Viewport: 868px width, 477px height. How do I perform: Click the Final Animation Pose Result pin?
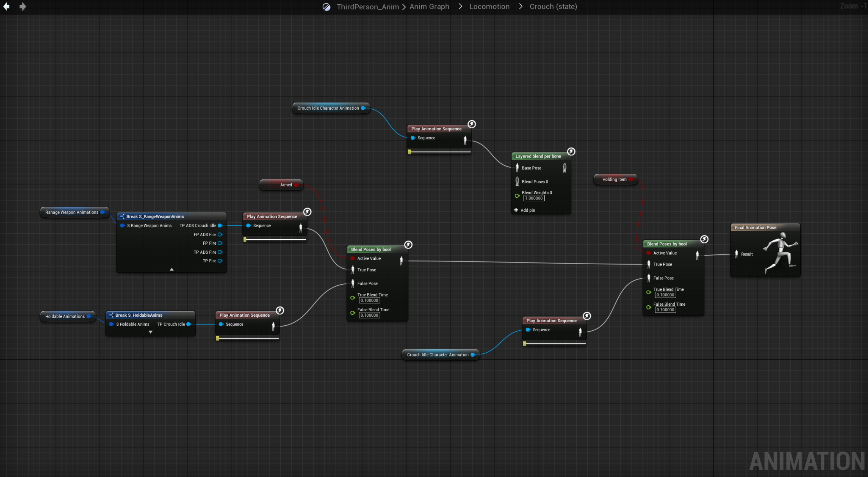coord(736,254)
